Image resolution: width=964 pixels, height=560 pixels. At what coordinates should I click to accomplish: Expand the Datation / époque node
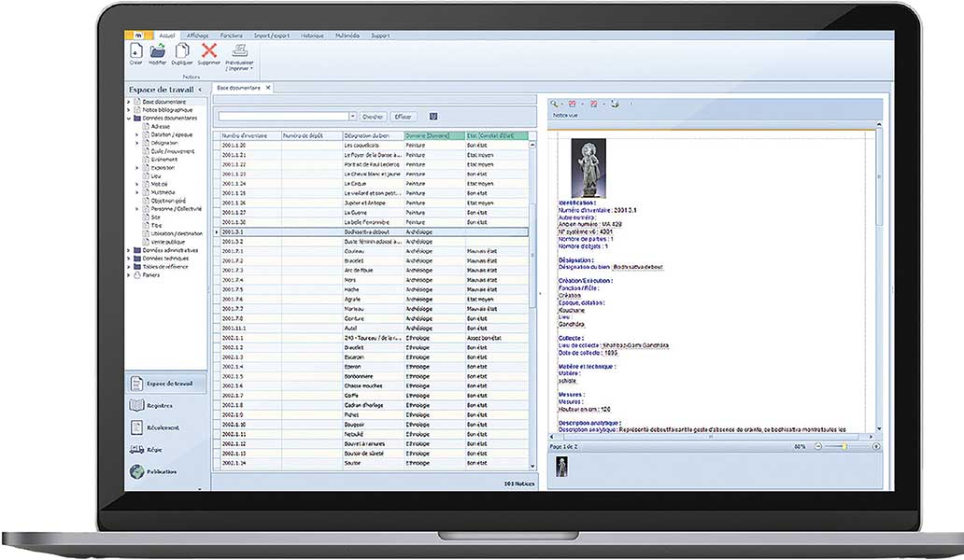[x=137, y=134]
